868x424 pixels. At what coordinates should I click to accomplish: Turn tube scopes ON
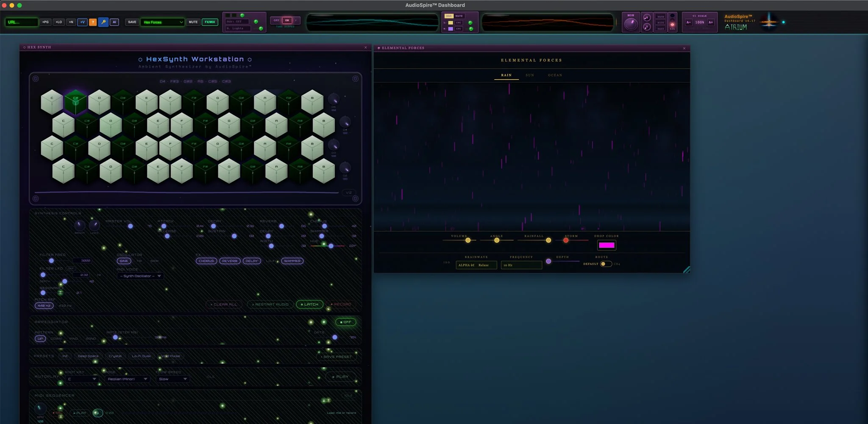point(287,20)
